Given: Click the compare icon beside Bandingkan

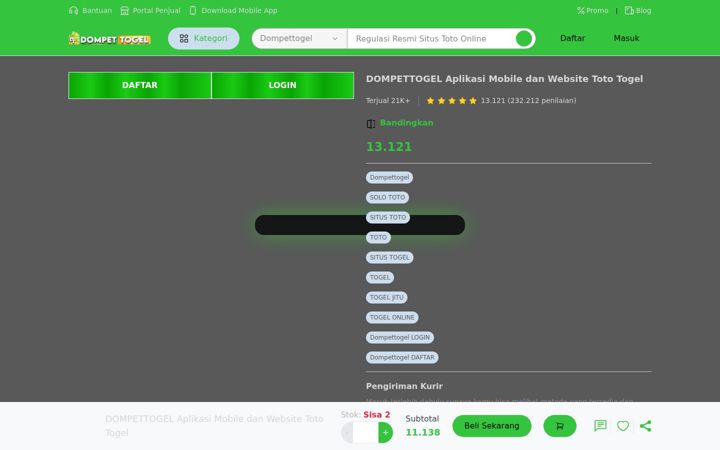Looking at the screenshot, I should [371, 124].
